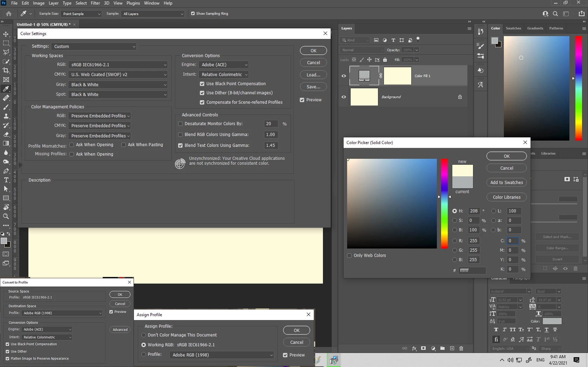The width and height of the screenshot is (588, 367).
Task: Open Destination Space profile dropdown in Convert to Profile
Action: 62,313
